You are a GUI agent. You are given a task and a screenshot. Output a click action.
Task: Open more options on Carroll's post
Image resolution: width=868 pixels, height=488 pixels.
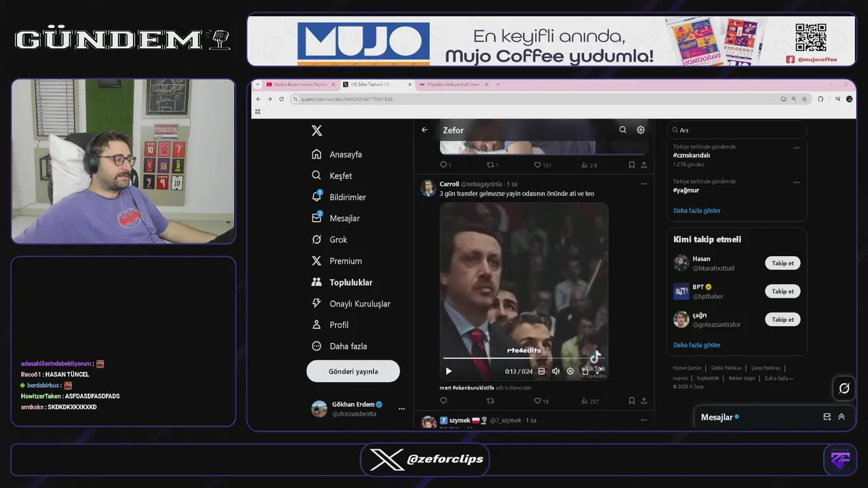[x=644, y=184]
